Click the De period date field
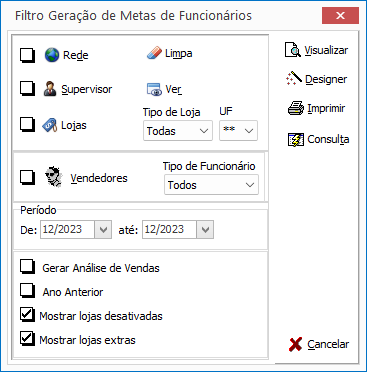Viewport: 367px width, 372px height. tap(76, 230)
